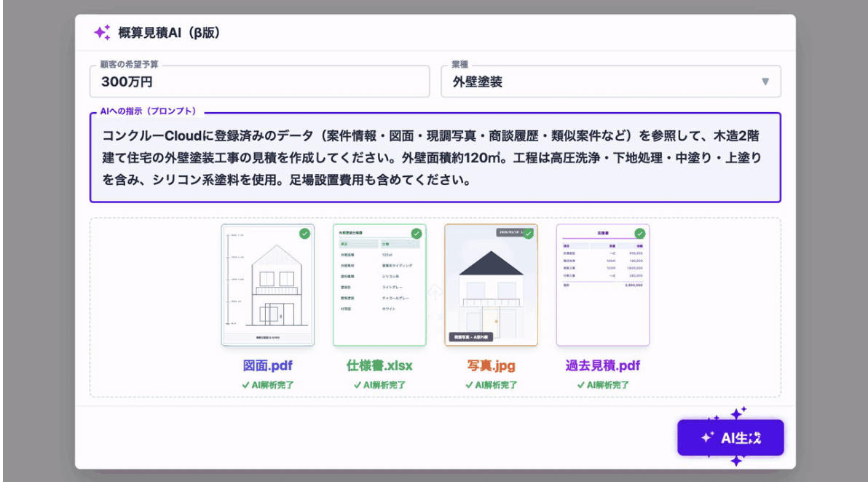Click the 写真.jpg file name
868x482 pixels.
click(491, 366)
